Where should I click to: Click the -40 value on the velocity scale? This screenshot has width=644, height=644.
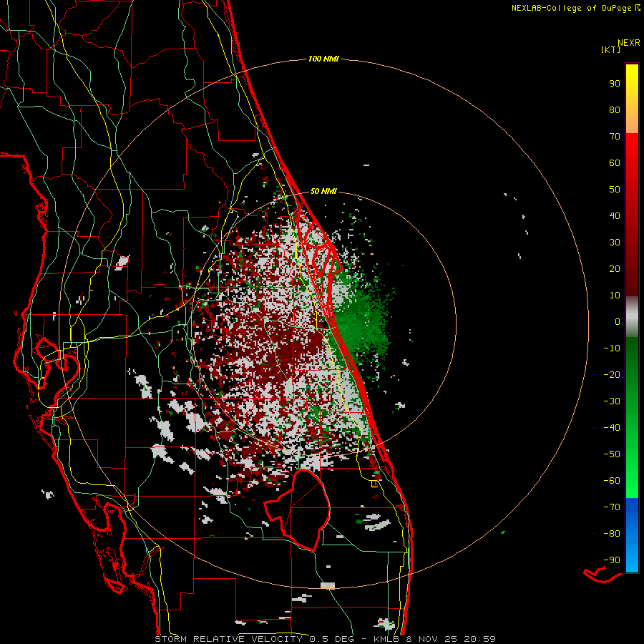(612, 428)
